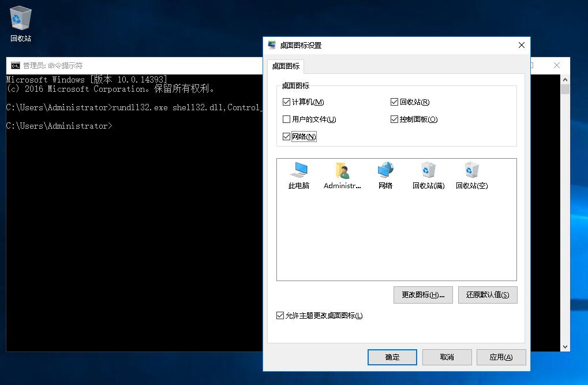Toggle 允许主题更改桌面图标(L) checkbox
The height and width of the screenshot is (385, 588).
click(280, 316)
